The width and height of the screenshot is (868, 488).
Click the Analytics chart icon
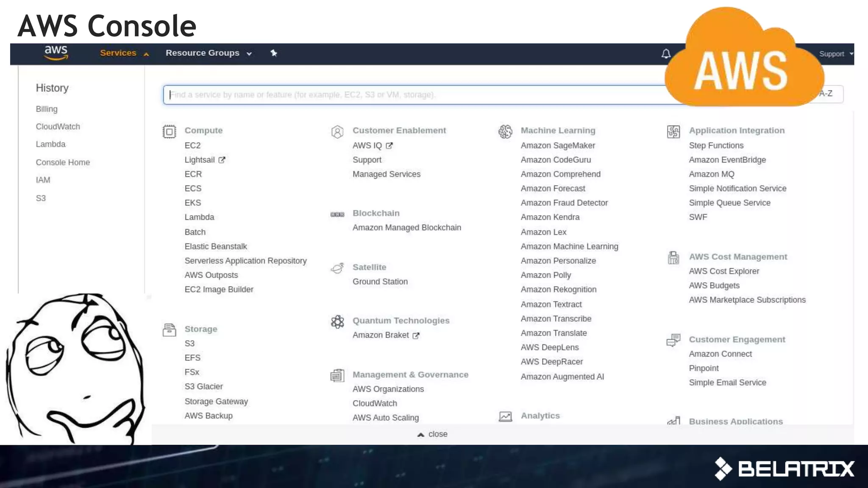[x=505, y=416]
